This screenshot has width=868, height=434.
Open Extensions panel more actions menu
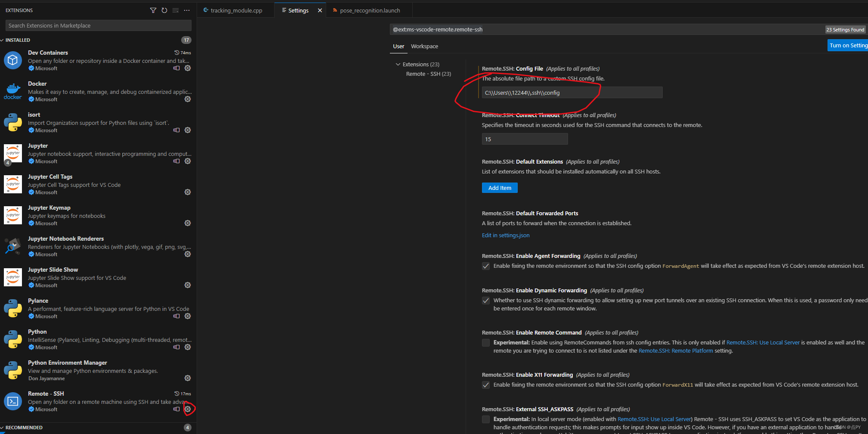(187, 10)
